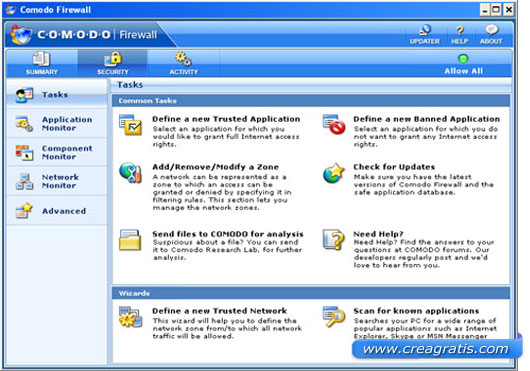Click the Trusted Network gear icon
Viewport: 530px width, 371px height.
(x=130, y=317)
